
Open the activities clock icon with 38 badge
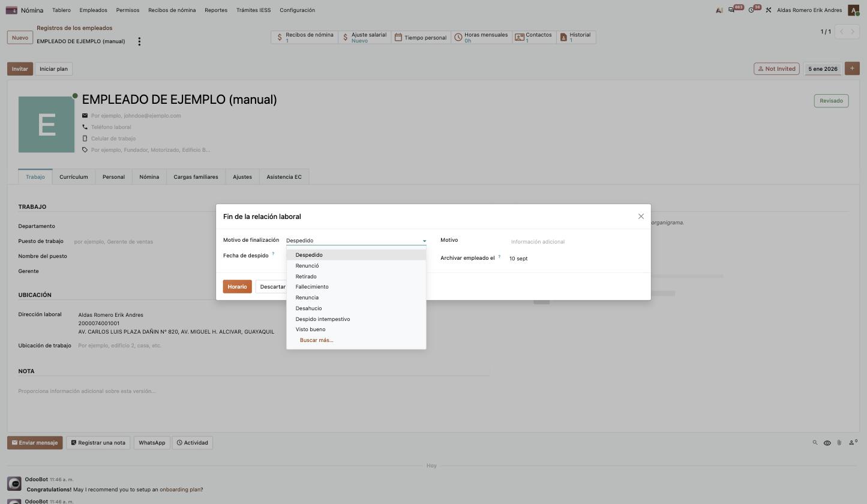click(x=751, y=10)
